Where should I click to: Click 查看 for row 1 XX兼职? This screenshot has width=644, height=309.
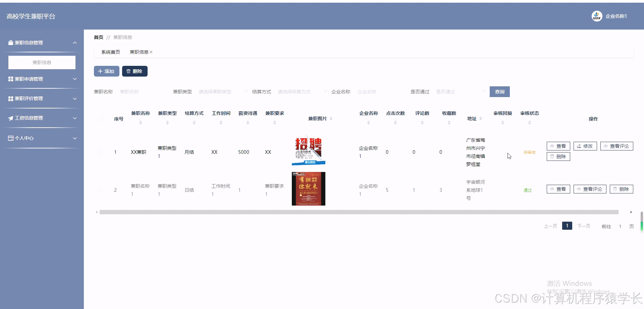558,146
